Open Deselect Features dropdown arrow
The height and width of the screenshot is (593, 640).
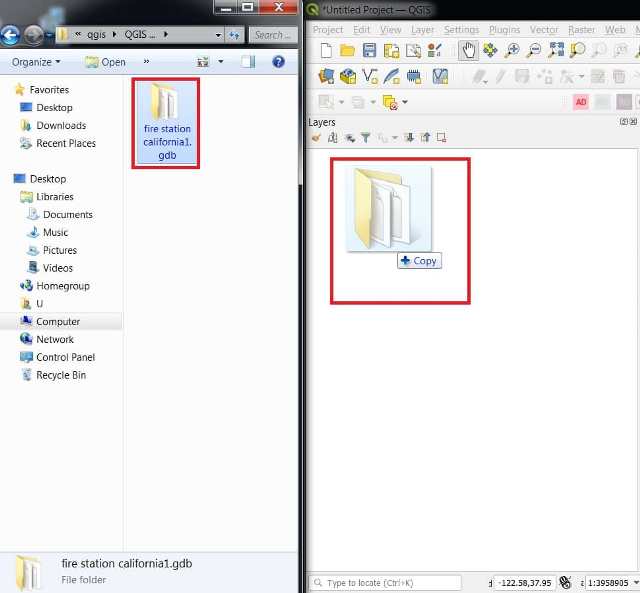[405, 102]
